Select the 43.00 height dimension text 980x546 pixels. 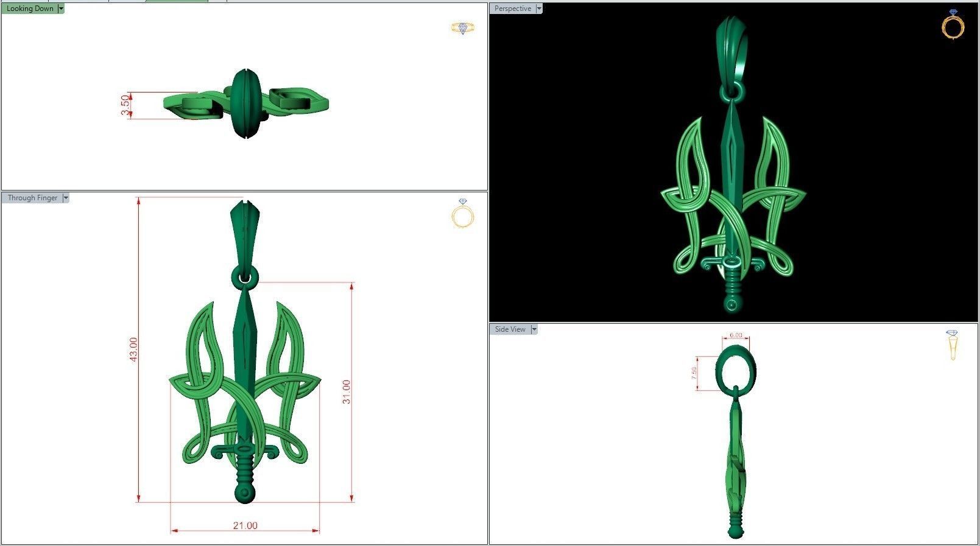[x=133, y=350]
